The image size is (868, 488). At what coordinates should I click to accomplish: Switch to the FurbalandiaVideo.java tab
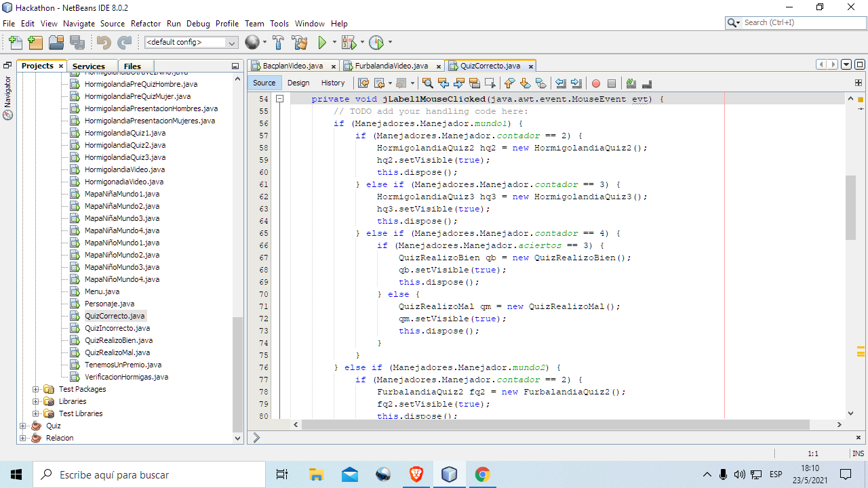click(x=391, y=66)
